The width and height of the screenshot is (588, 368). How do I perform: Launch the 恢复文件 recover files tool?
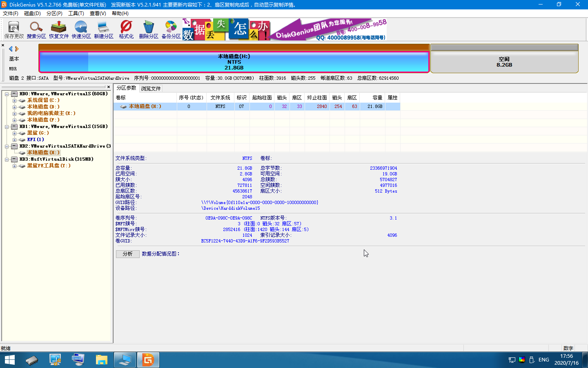(x=59, y=30)
